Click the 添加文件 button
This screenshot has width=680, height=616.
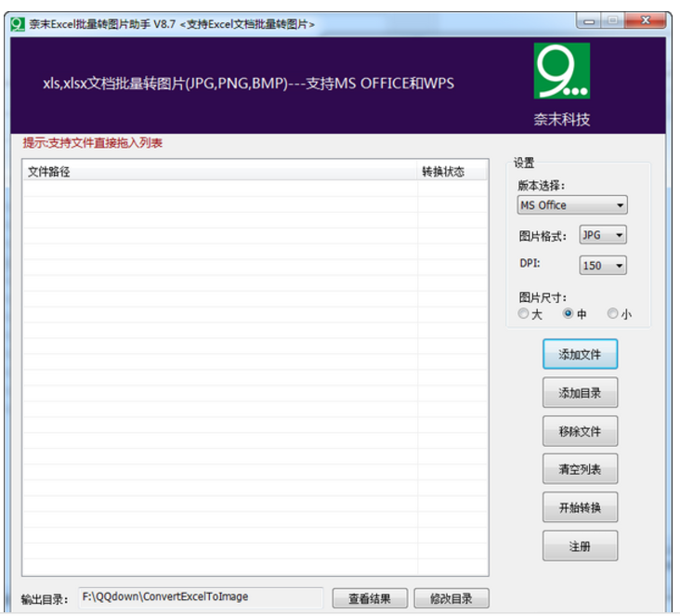[580, 354]
